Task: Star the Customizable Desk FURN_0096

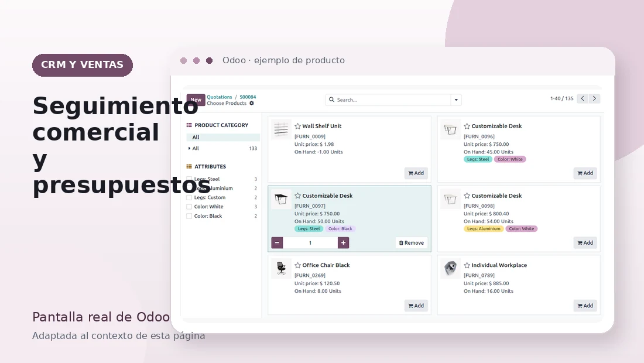Action: tap(467, 126)
